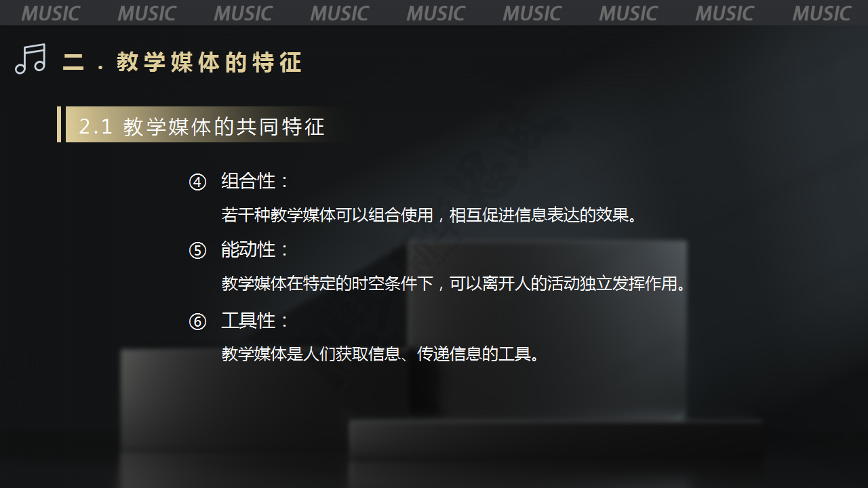Select the heading 工具性：

pyautogui.click(x=256, y=320)
